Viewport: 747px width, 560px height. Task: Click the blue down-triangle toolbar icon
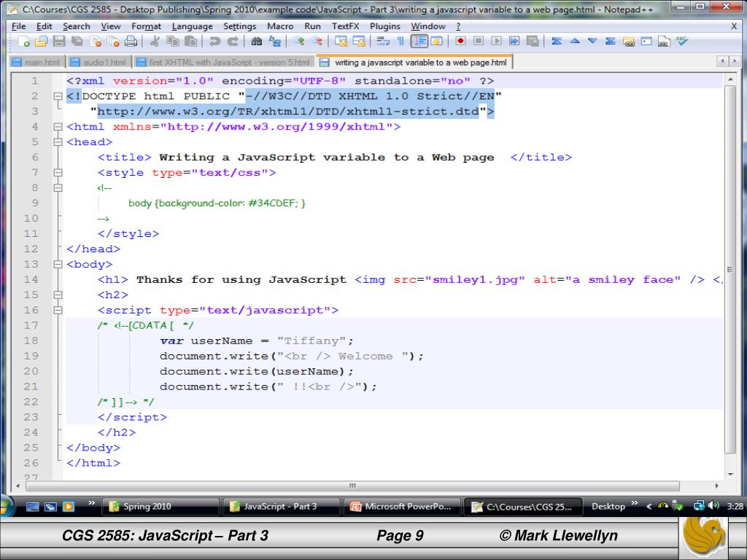pos(592,42)
